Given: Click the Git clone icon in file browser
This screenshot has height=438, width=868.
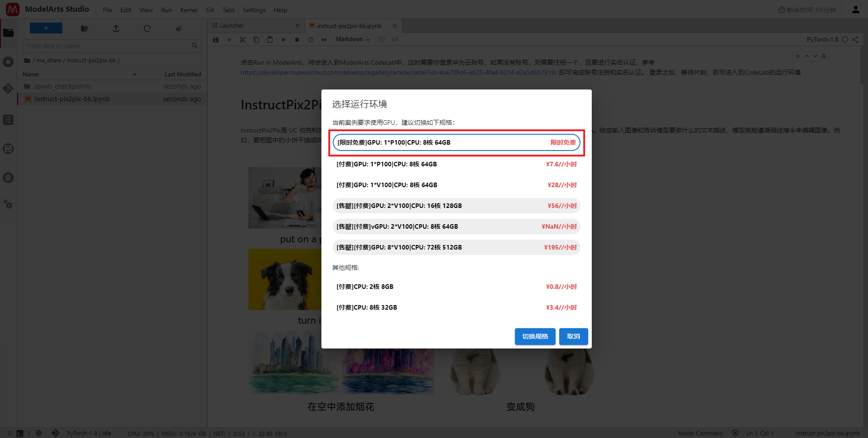Looking at the screenshot, I should click(179, 28).
